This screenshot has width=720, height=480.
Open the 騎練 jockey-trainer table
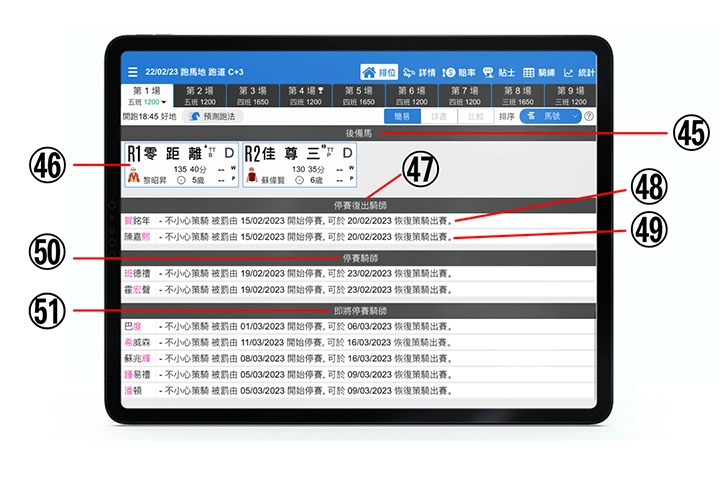click(x=539, y=72)
